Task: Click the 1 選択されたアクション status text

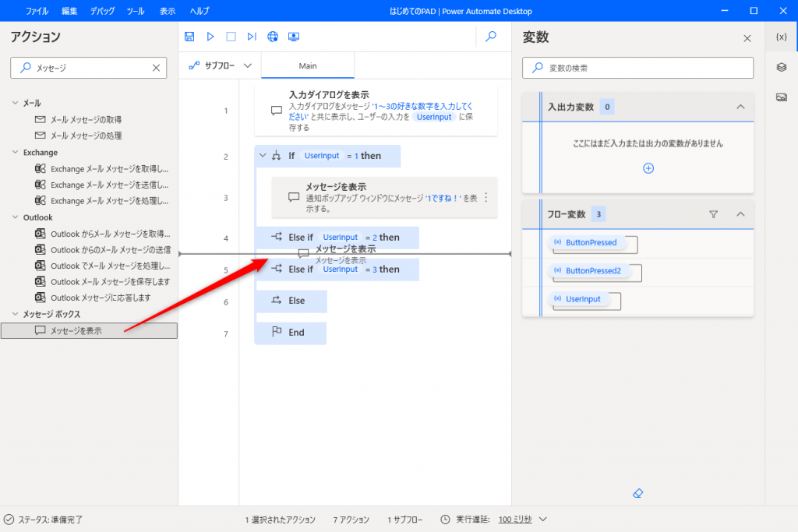Action: 281,520
